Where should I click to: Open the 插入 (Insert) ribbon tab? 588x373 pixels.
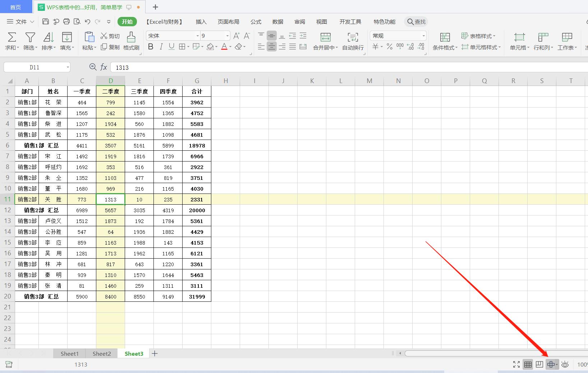(x=201, y=22)
